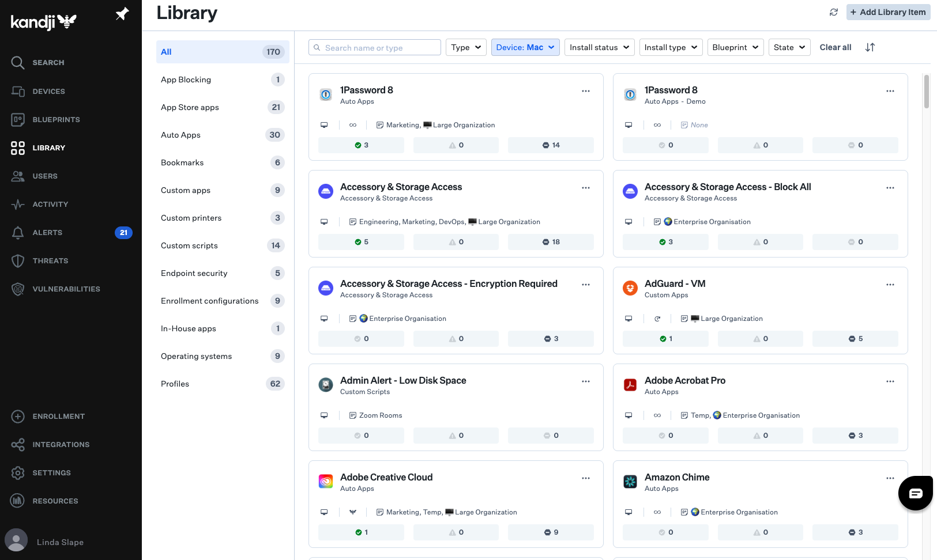Click Zoom Rooms blueprint on Admin Alert card
The width and height of the screenshot is (937, 560).
click(381, 415)
